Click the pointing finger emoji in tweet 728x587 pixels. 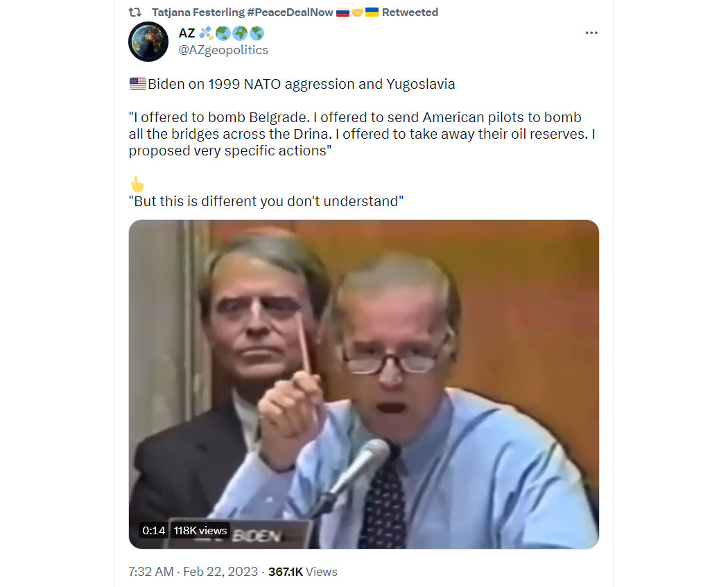pos(137,185)
